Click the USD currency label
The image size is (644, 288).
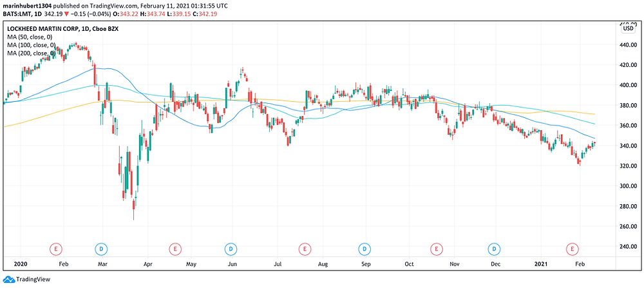tap(629, 29)
